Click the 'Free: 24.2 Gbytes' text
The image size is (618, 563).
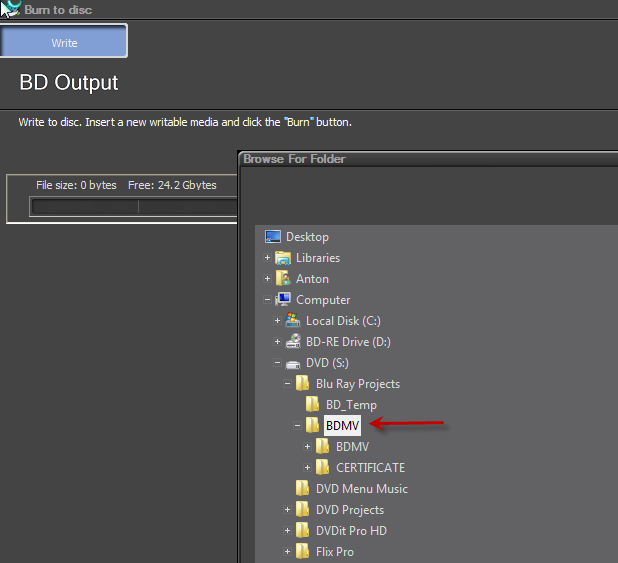point(172,185)
